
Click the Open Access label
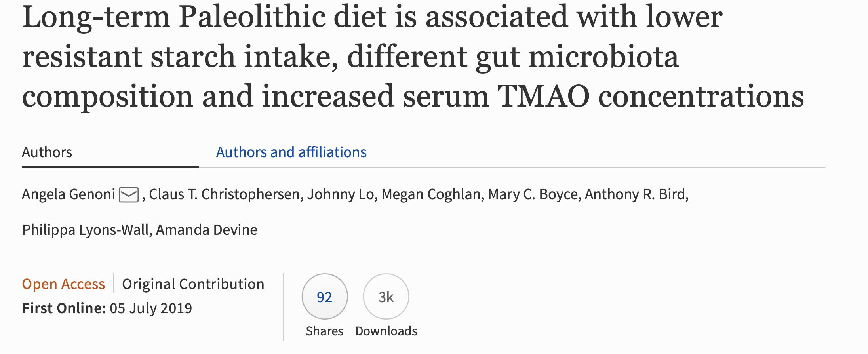point(63,284)
